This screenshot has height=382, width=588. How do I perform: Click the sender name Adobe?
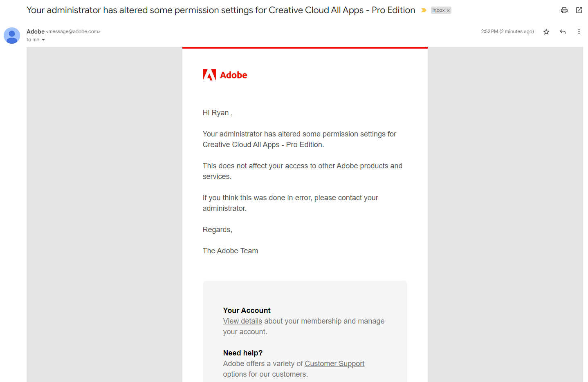[36, 31]
